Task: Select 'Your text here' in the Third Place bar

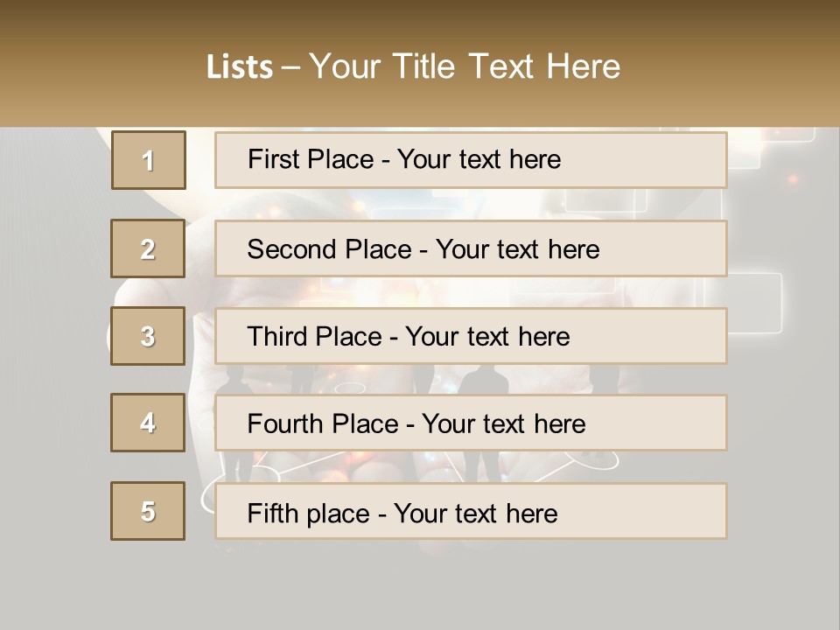Action: pos(487,336)
